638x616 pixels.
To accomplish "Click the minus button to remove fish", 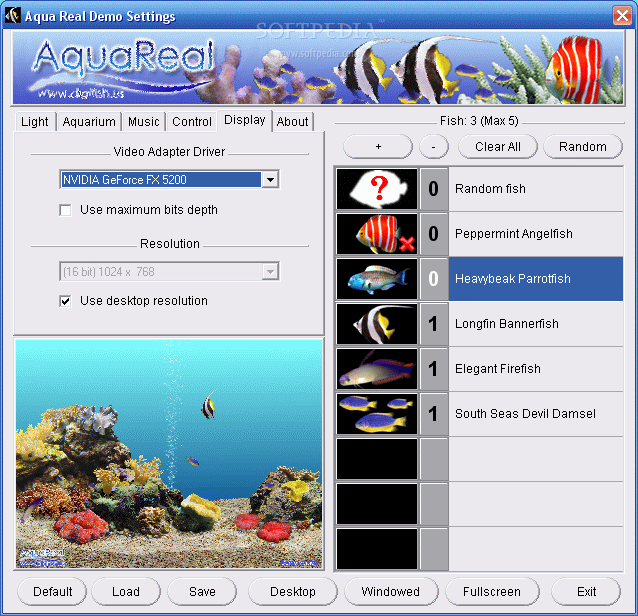I will (434, 146).
